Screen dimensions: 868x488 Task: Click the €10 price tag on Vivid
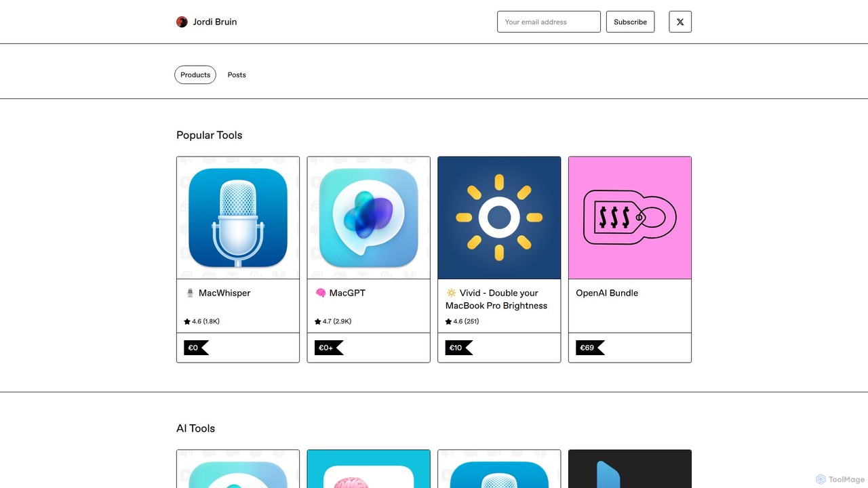click(458, 348)
